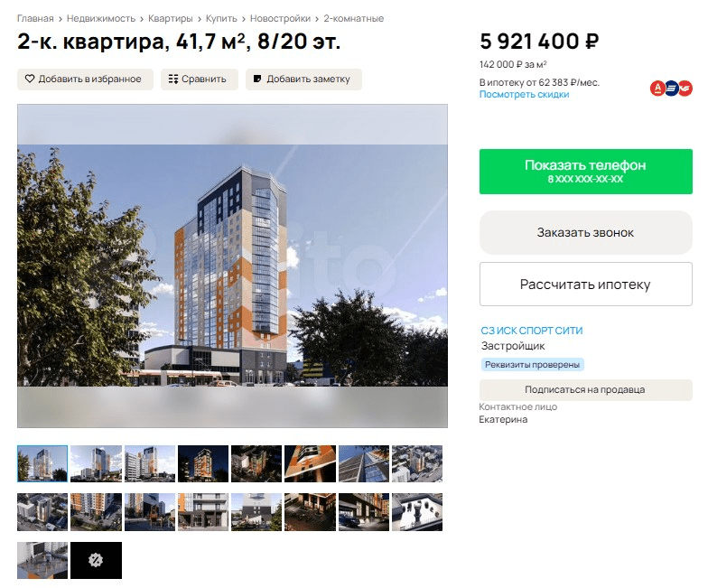Click Подписаться на продавца button
Viewport: 708px width, 588px height.
(x=585, y=390)
